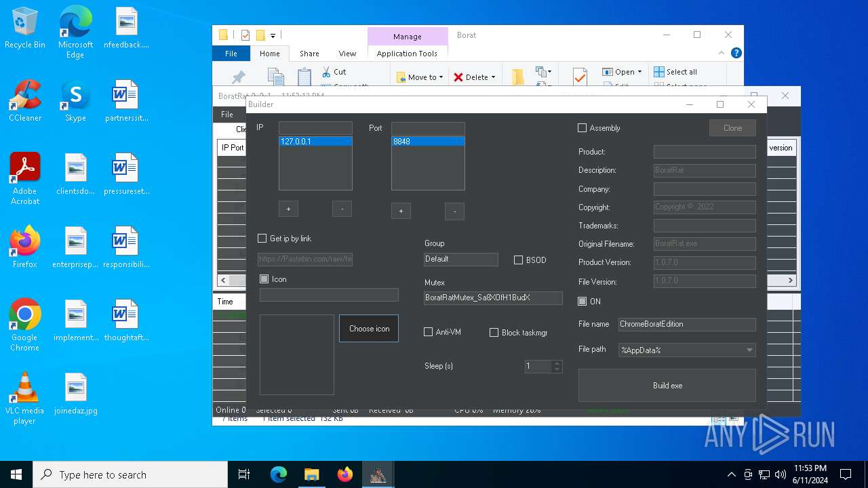This screenshot has height=488, width=868.
Task: Click the Clone button
Action: pyautogui.click(x=732, y=128)
